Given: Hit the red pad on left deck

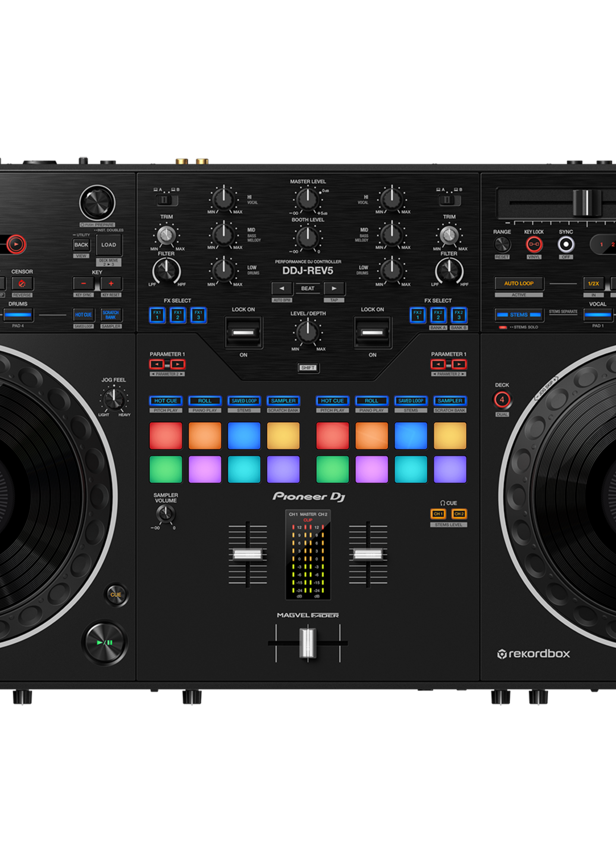Looking at the screenshot, I should pyautogui.click(x=166, y=436).
